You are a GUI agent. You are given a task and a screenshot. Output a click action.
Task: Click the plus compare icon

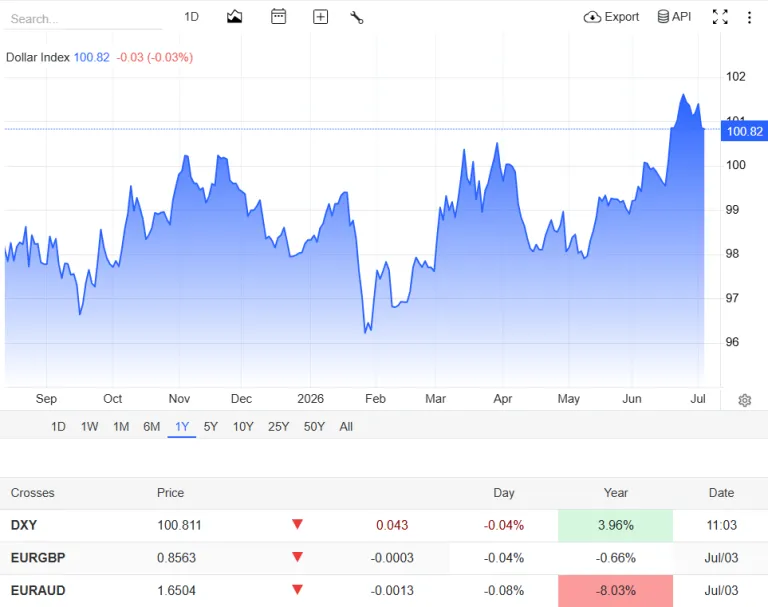[x=320, y=17]
